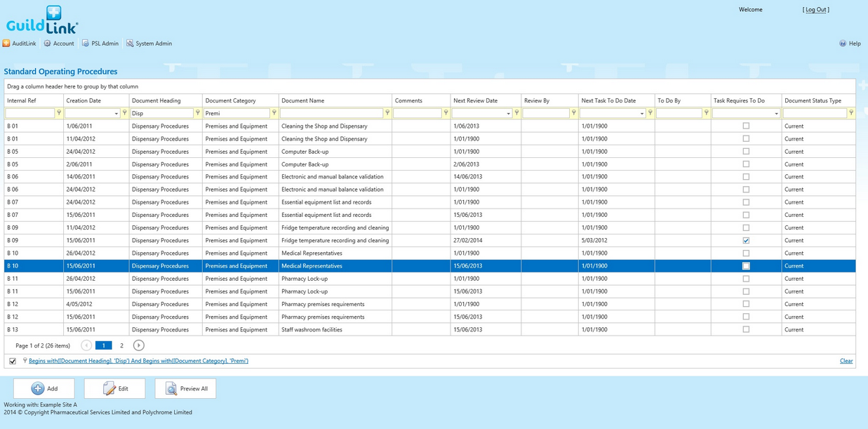Go to next page using arrow button
868x429 pixels.
coord(138,345)
